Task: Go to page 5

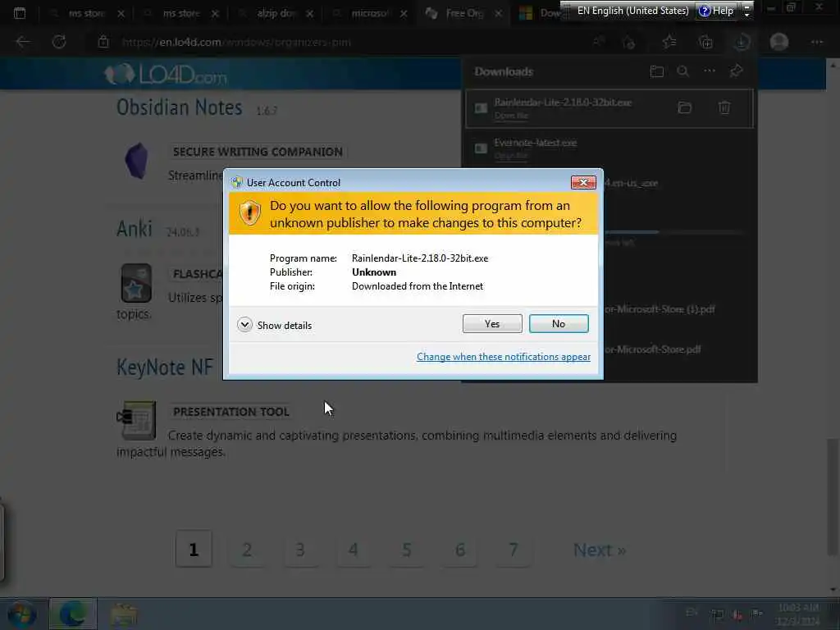Action: coord(407,549)
